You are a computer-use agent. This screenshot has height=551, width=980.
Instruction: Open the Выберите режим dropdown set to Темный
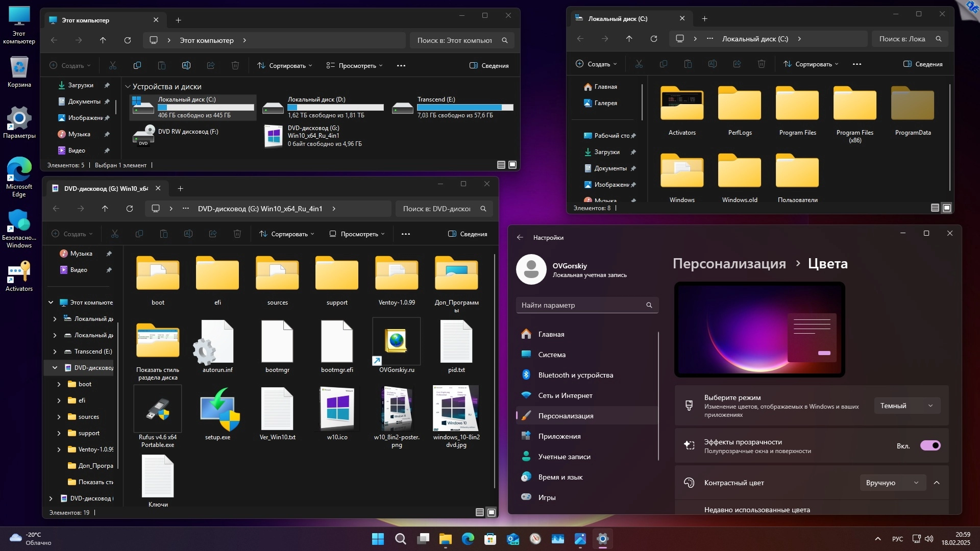pos(906,406)
